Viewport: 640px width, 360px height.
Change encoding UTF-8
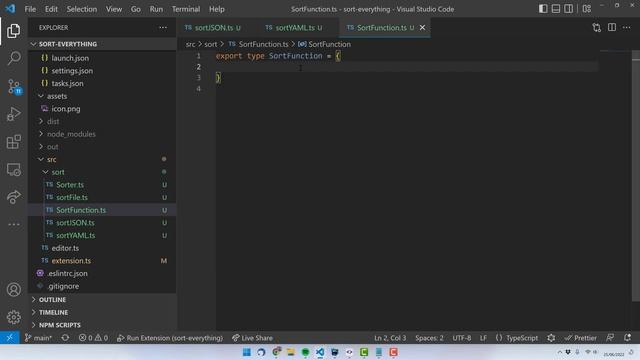pyautogui.click(x=462, y=338)
